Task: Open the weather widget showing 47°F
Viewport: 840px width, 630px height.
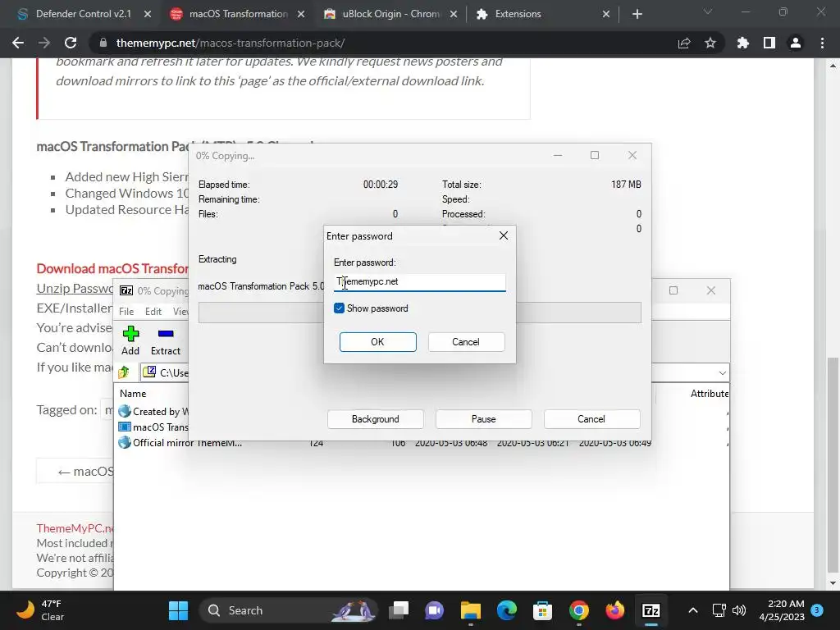Action: [x=40, y=610]
